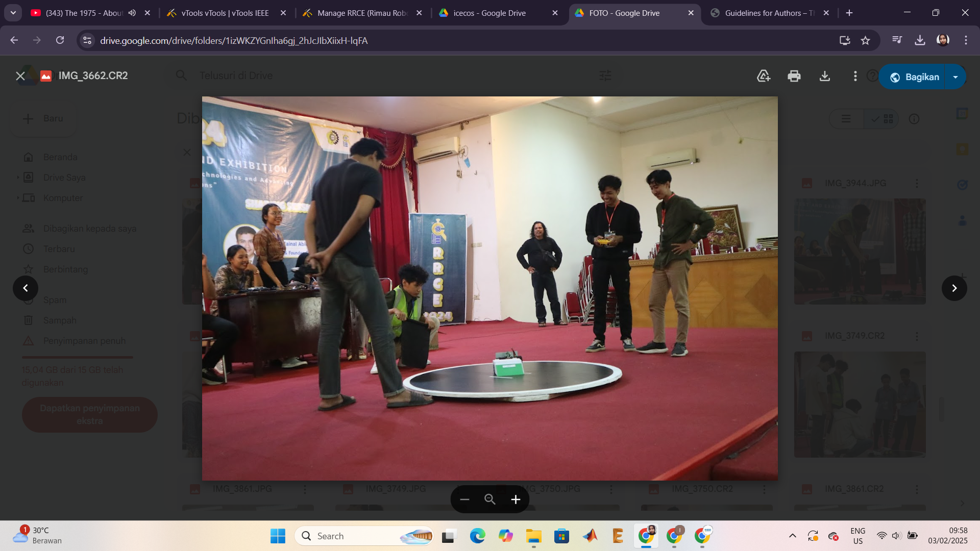This screenshot has height=551, width=980.
Task: Add a shortcut to Drive
Action: (764, 76)
